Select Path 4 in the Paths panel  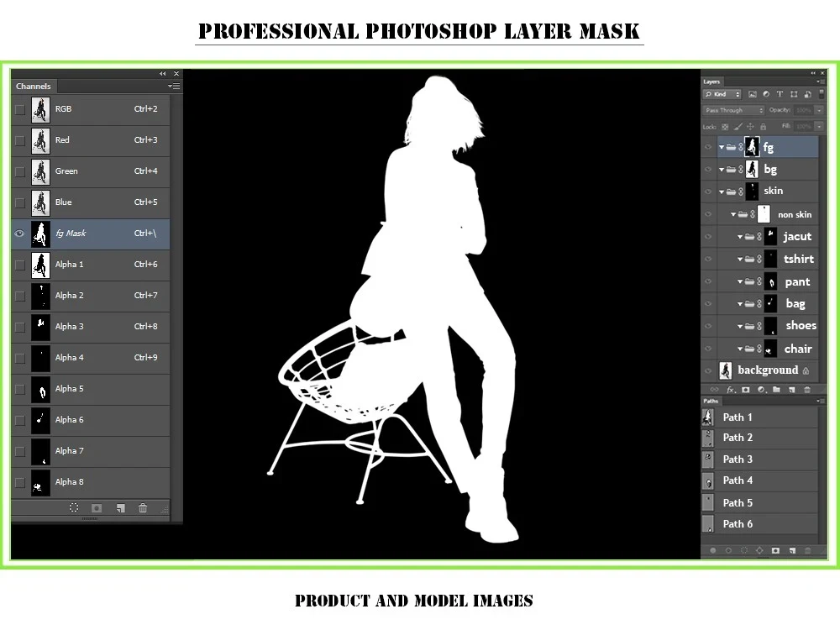coord(737,480)
